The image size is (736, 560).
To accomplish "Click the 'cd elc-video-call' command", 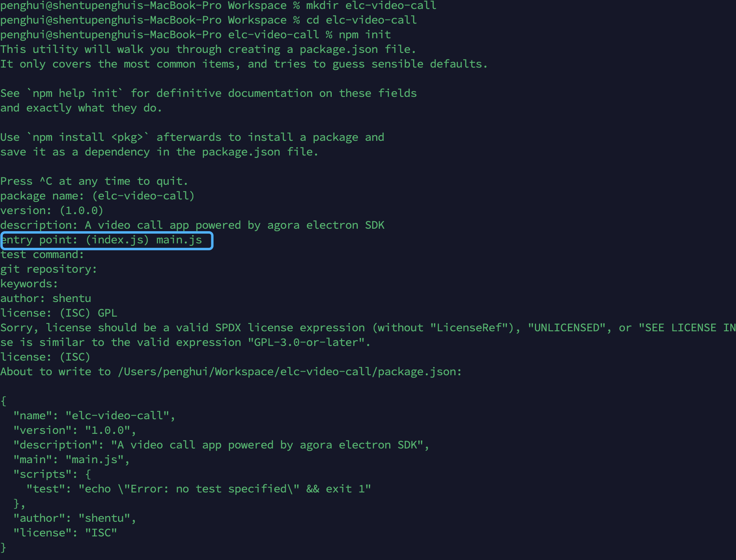I will [361, 20].
